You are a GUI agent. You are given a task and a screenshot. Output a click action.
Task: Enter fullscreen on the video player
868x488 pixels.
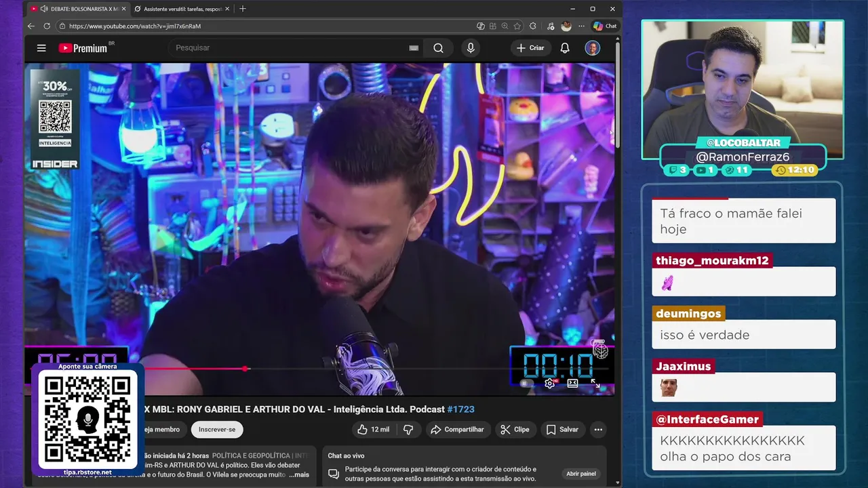(595, 383)
